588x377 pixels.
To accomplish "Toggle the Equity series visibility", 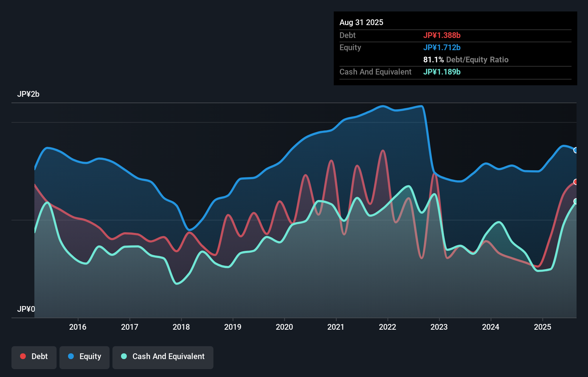I will pos(84,356).
